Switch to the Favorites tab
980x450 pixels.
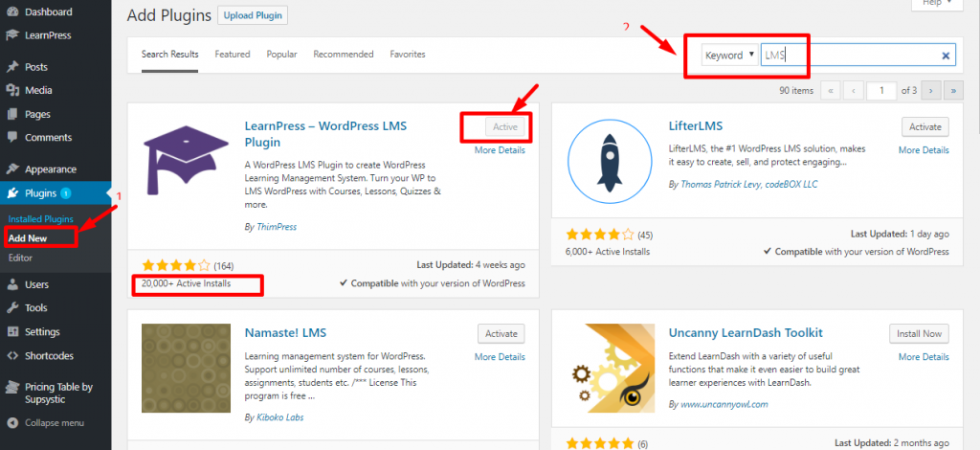click(408, 55)
